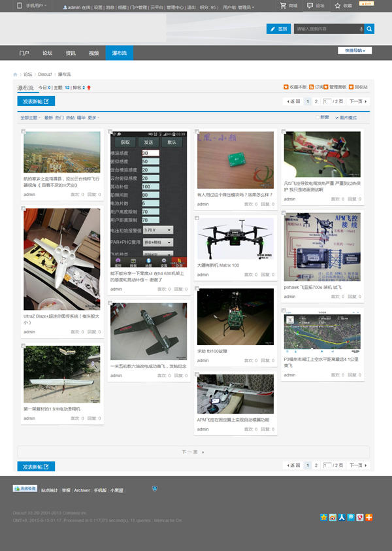This screenshot has width=392, height=551.
Task: Click the search magnifier icon button
Action: [x=370, y=29]
